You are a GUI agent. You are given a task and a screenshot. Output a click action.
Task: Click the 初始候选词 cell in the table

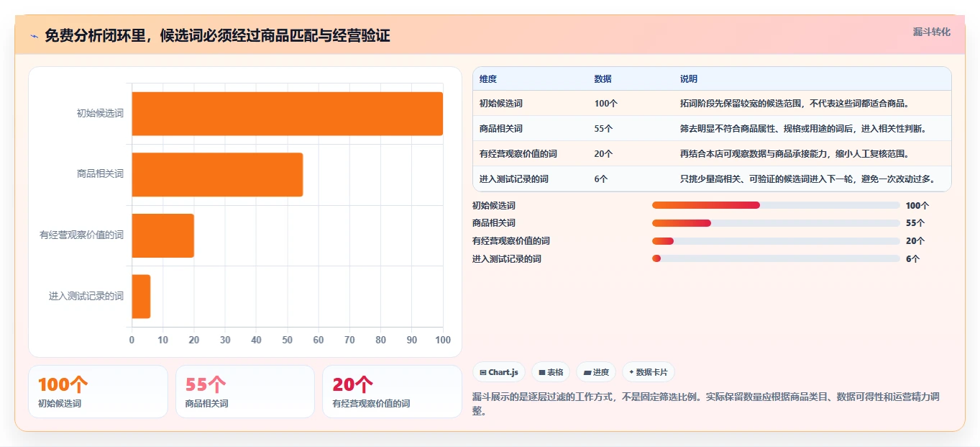(501, 104)
